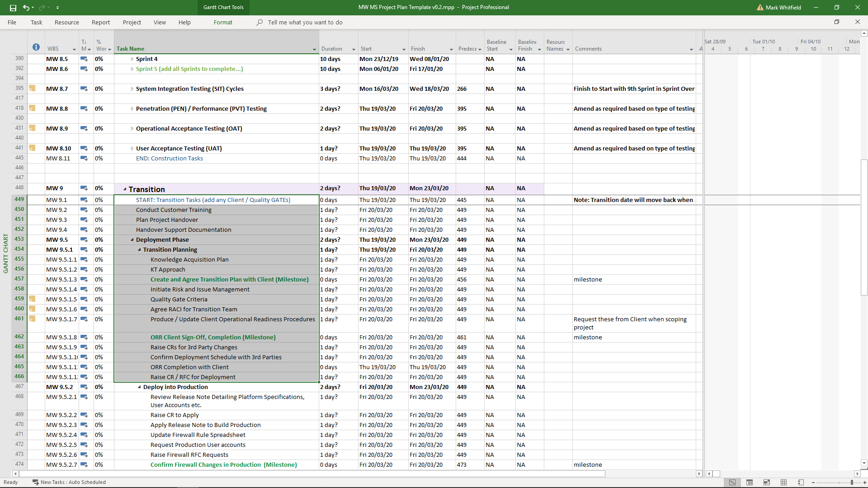Click the note icon on row 461

(x=32, y=319)
